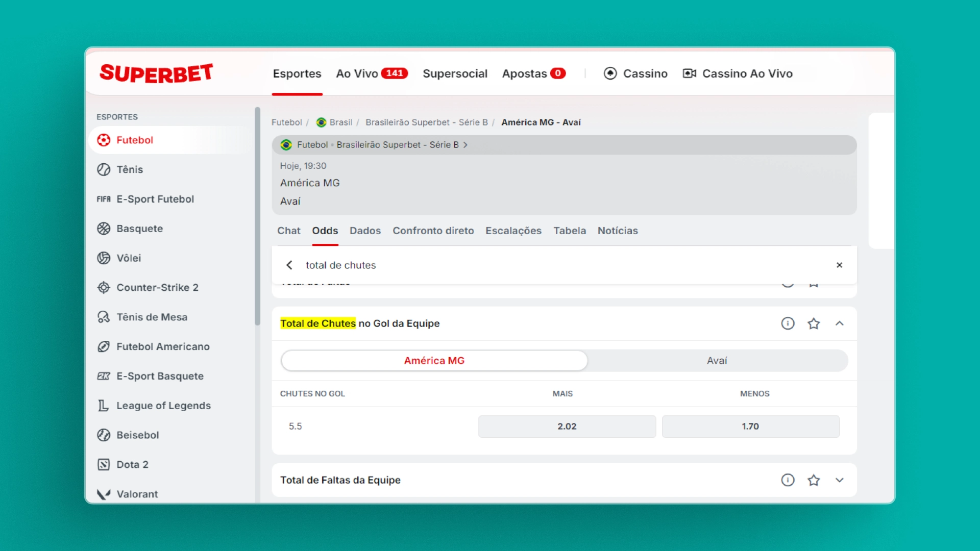Collapse Total de Chutes no Gol section
The width and height of the screenshot is (980, 551).
pyautogui.click(x=839, y=323)
